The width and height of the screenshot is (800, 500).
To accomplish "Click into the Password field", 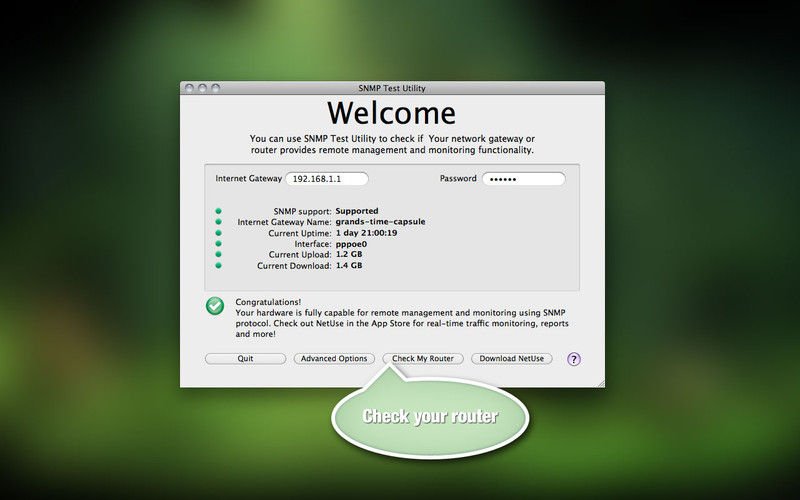I will [523, 179].
